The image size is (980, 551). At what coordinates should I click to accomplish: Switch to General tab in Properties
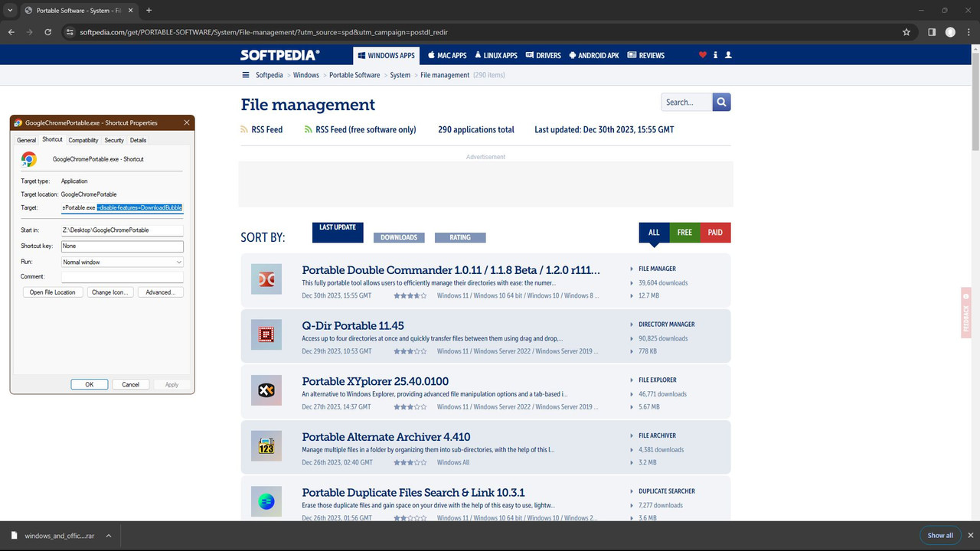click(27, 140)
